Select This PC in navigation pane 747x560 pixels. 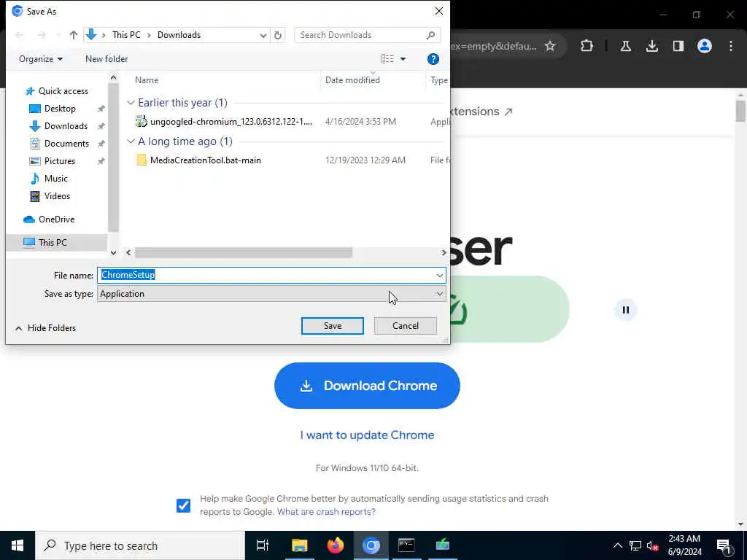(x=56, y=242)
